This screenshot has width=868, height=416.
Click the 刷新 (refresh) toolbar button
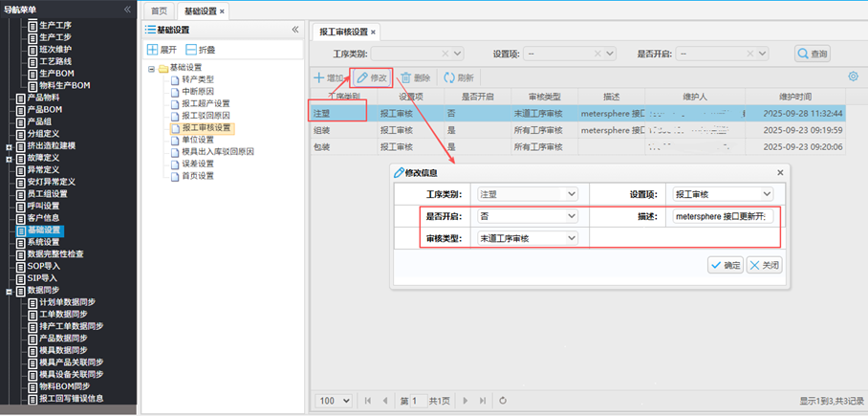click(x=458, y=77)
